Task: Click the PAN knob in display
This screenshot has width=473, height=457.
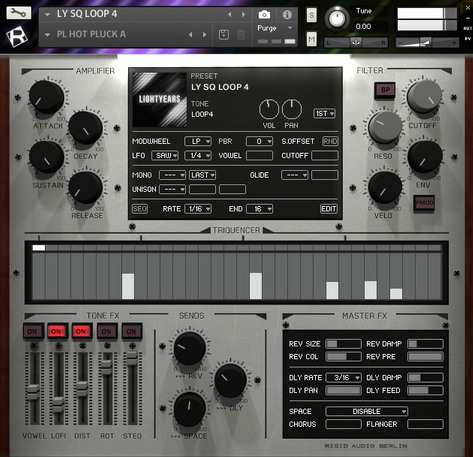Action: [x=292, y=109]
